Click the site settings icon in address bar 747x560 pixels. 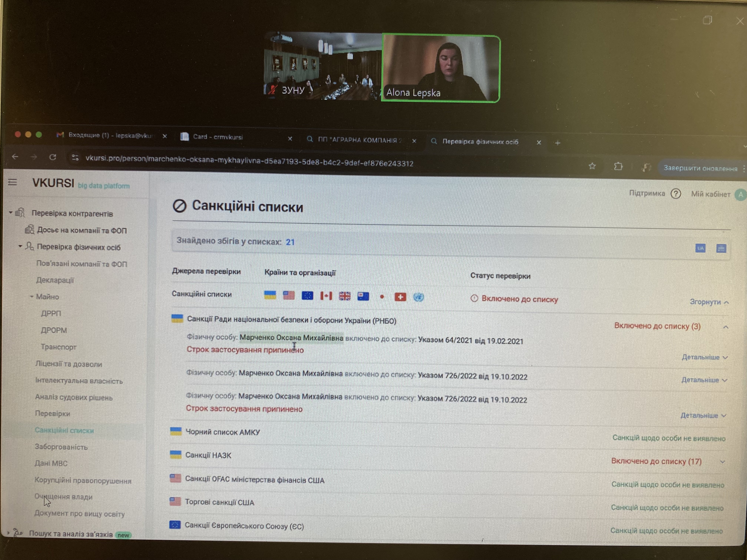pos(75,158)
